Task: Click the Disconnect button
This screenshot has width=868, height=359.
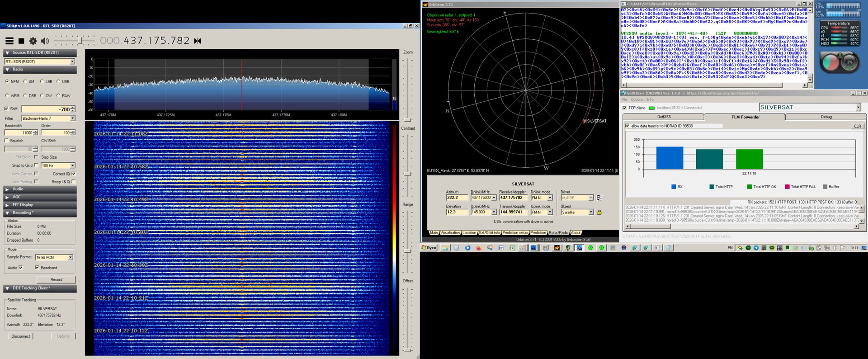Action: (x=21, y=336)
